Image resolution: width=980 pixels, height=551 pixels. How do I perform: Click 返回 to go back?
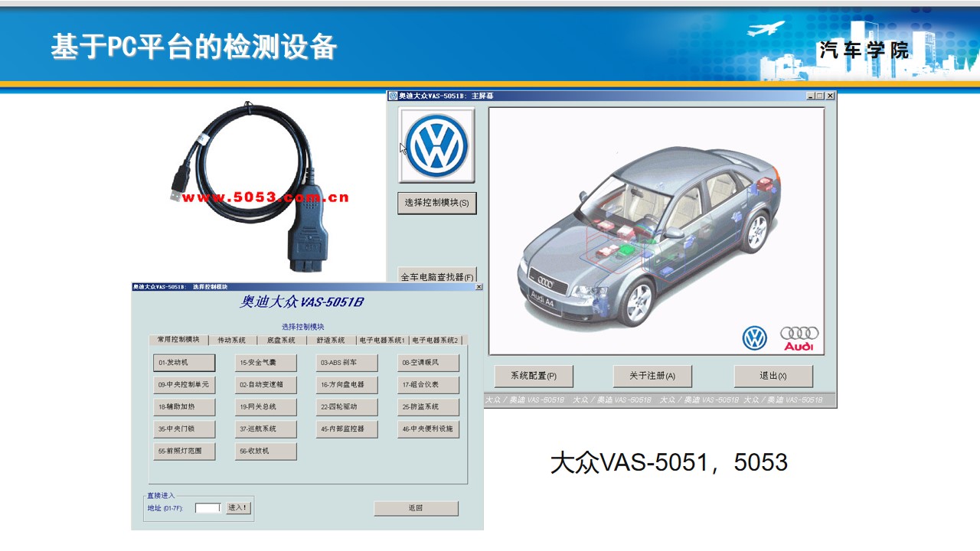[x=416, y=508]
